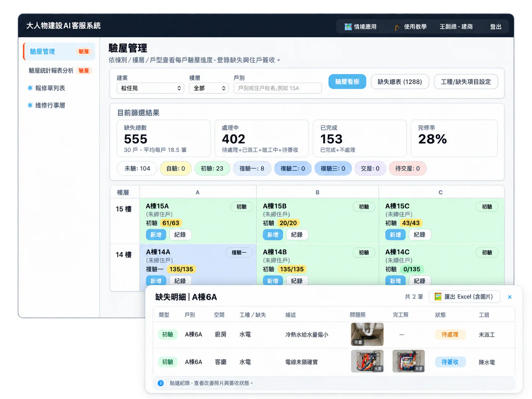Viewport: 532px width, 399px height.
Task: Open 紀錄 for unit A棟15A
Action: point(180,235)
